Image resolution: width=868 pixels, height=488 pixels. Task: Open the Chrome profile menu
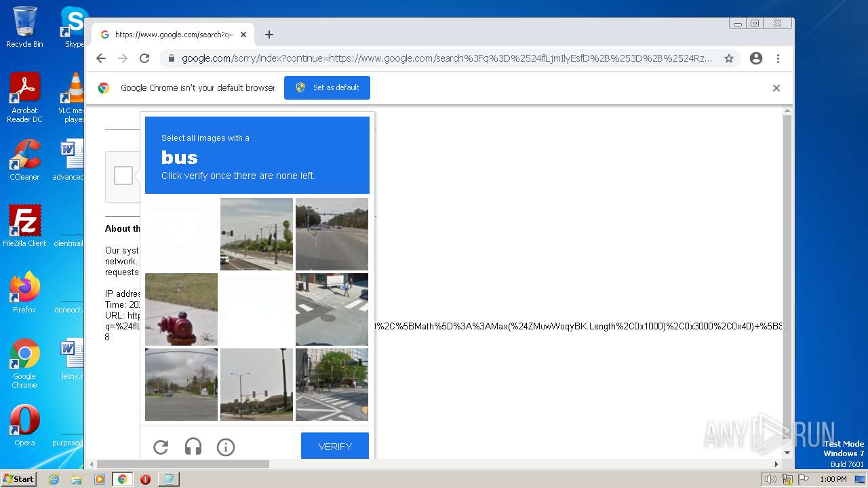(756, 58)
